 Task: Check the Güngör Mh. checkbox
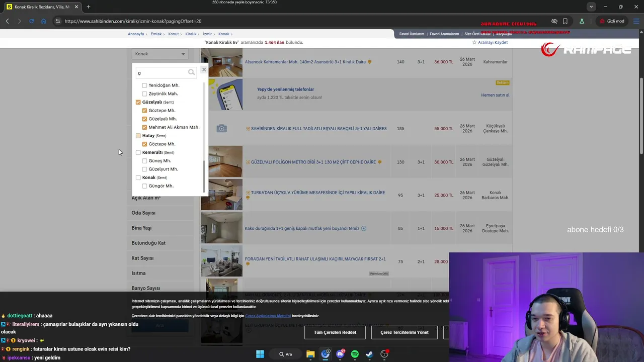coord(144,186)
